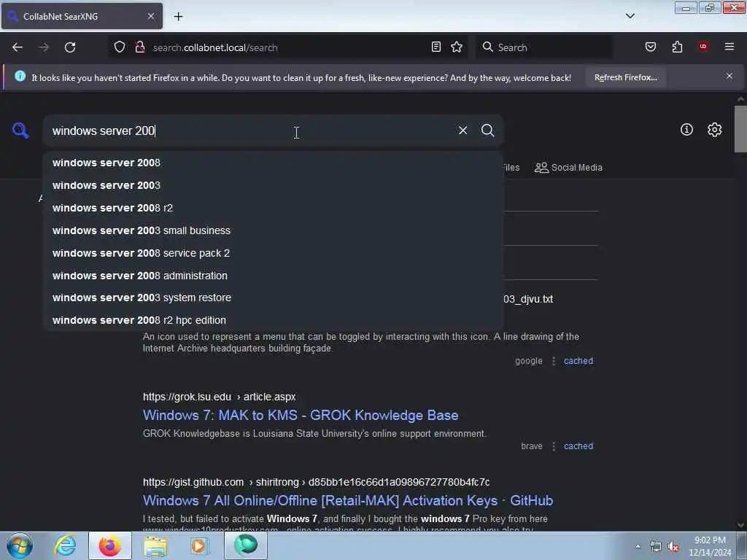Image resolution: width=747 pixels, height=560 pixels.
Task: Open Windows 7 All Online/Offline Activation Keys result
Action: pos(348,500)
